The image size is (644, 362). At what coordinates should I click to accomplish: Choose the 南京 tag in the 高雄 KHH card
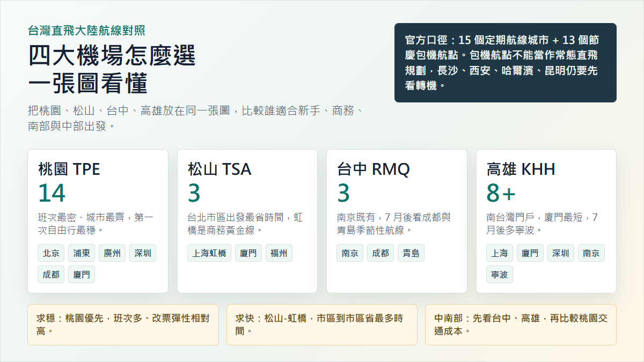(x=591, y=253)
